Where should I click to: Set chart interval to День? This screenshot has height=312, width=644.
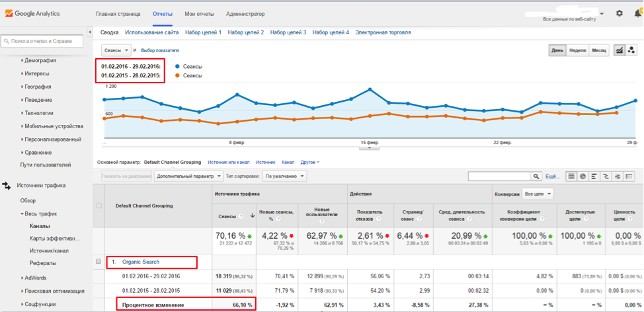tap(557, 50)
